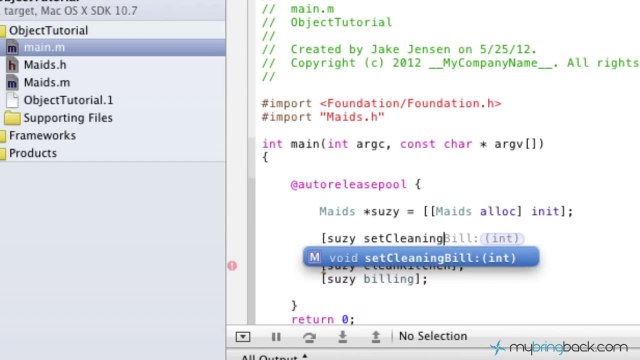Select the Products group
The height and width of the screenshot is (360, 640).
pos(33,153)
